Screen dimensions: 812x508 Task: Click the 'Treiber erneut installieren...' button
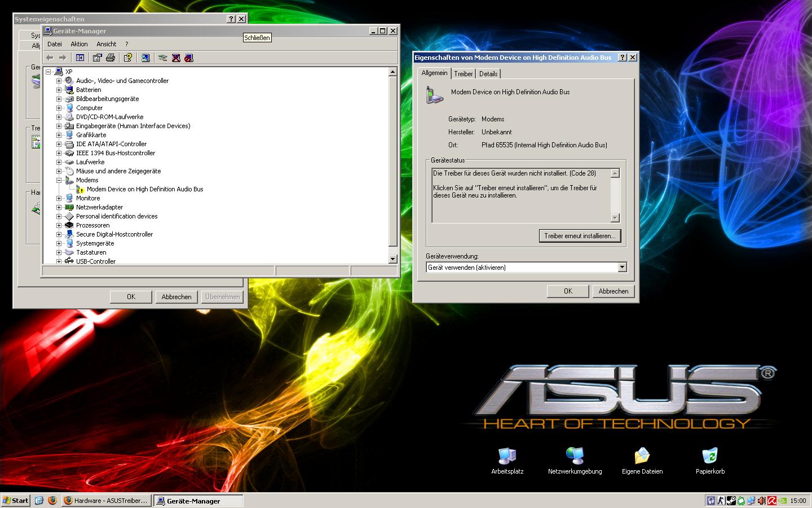point(580,236)
